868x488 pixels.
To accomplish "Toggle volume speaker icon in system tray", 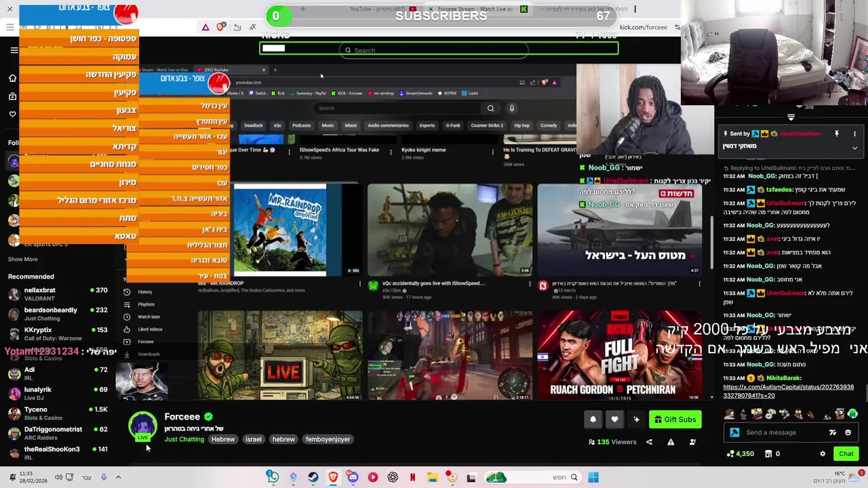I will pyautogui.click(x=59, y=477).
